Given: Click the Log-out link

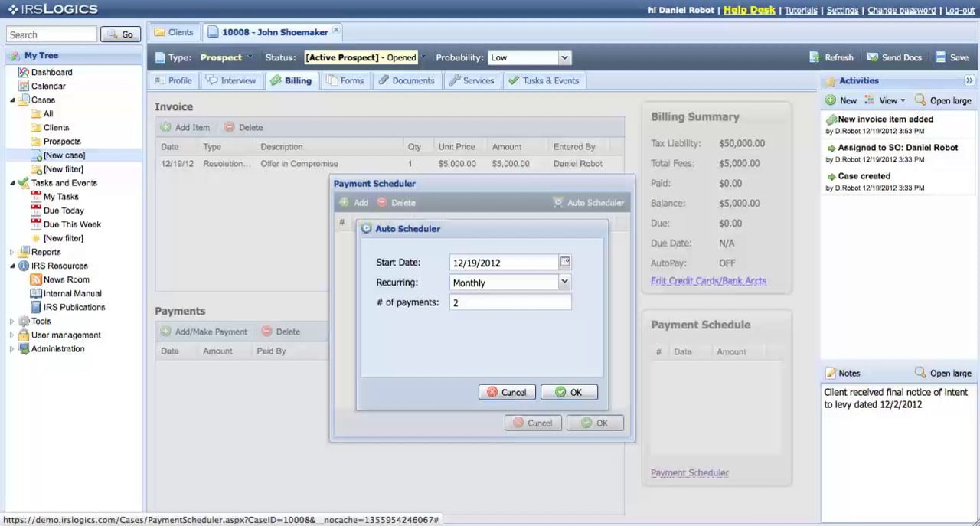Looking at the screenshot, I should click(960, 10).
